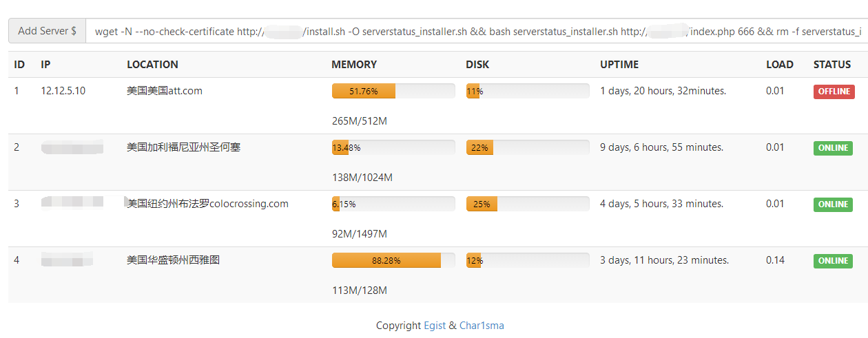Screen dimensions: 868x338
Task: Click the ONLINE status badge for server 2
Action: click(833, 148)
